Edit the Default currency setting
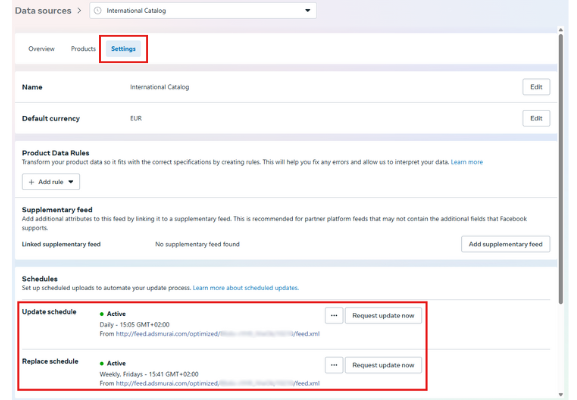This screenshot has width=577, height=400. (x=536, y=118)
